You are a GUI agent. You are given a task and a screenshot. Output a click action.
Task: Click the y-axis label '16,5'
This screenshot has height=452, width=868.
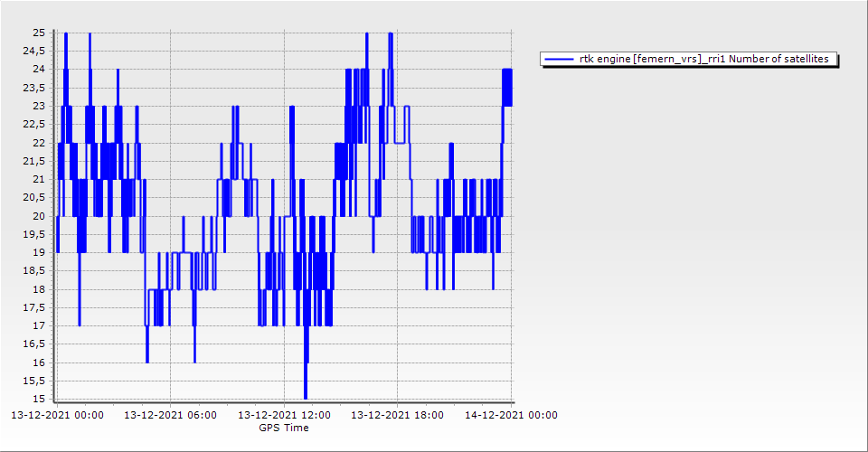tap(34, 344)
